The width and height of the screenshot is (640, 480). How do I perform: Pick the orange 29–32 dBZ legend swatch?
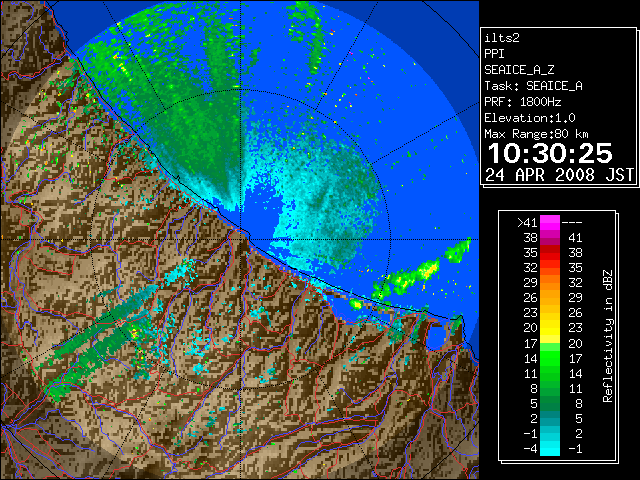pyautogui.click(x=550, y=283)
